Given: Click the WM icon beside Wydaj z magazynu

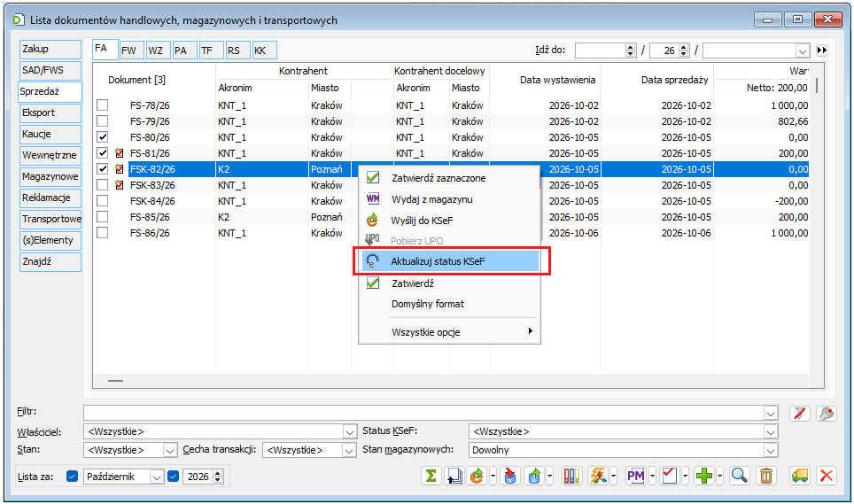Looking at the screenshot, I should [x=373, y=198].
